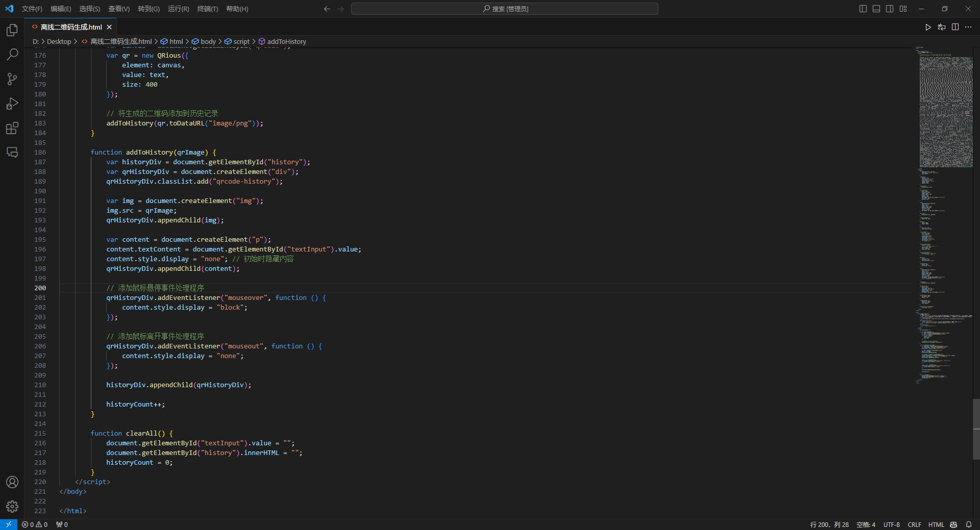Expand the addToHistory breadcrumb segment

[x=282, y=41]
